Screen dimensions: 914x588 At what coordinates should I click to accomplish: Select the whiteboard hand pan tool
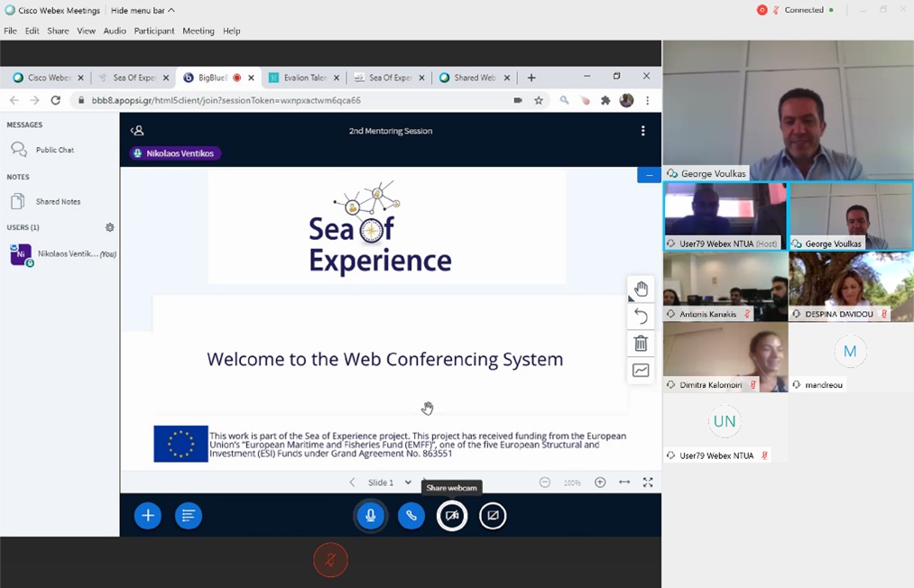click(x=641, y=289)
